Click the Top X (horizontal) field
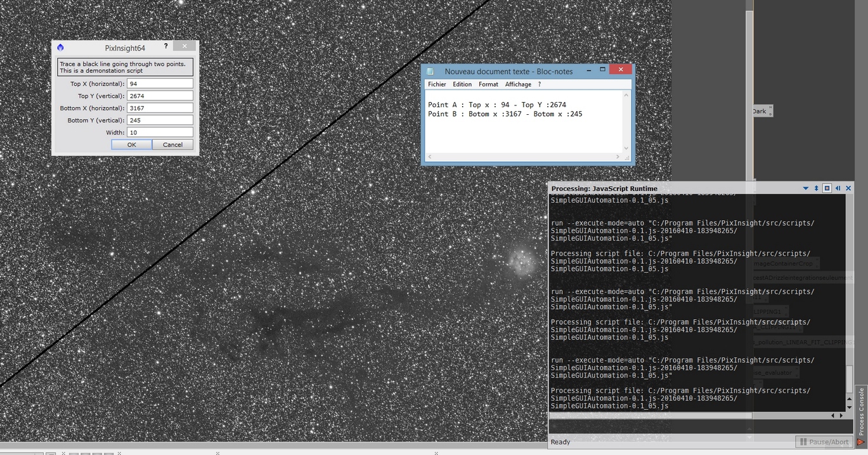 (160, 84)
